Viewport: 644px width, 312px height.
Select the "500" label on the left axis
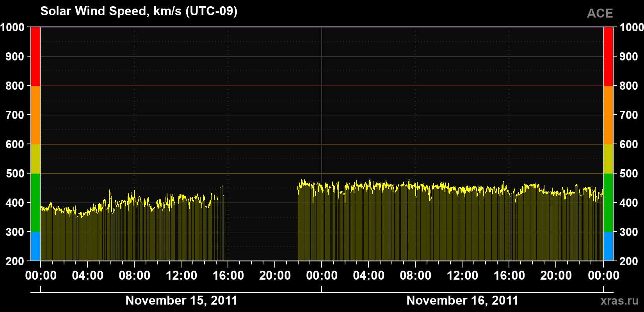click(x=15, y=174)
